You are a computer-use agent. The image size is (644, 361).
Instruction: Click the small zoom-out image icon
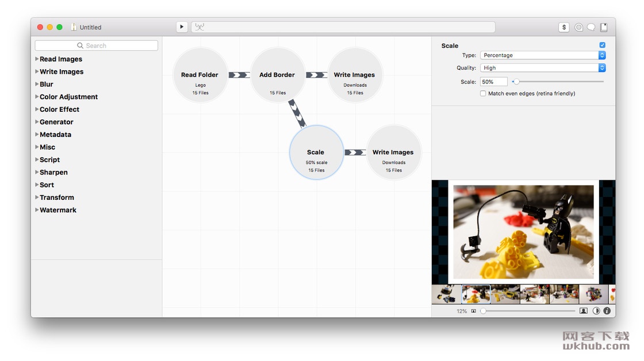(x=474, y=311)
